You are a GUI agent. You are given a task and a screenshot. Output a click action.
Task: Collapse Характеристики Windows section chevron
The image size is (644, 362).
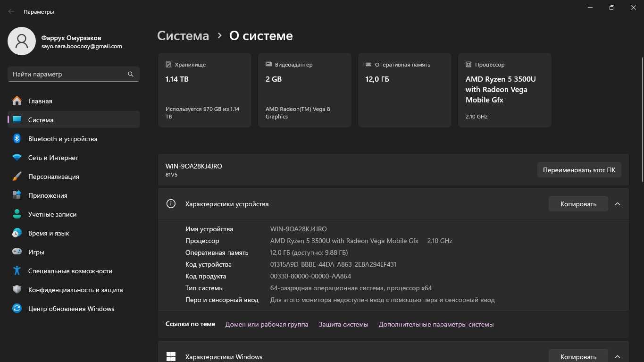[618, 357]
